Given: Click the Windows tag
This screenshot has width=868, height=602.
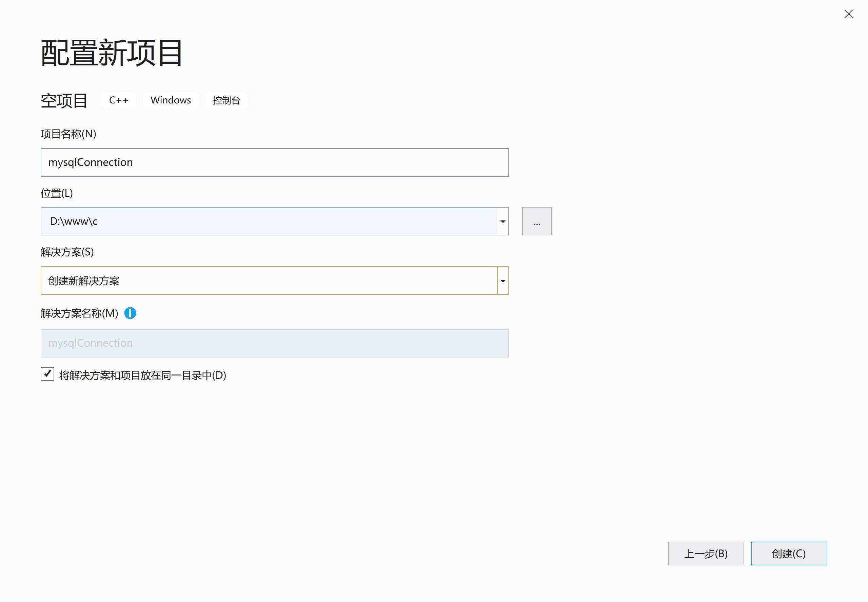Looking at the screenshot, I should click(x=171, y=100).
